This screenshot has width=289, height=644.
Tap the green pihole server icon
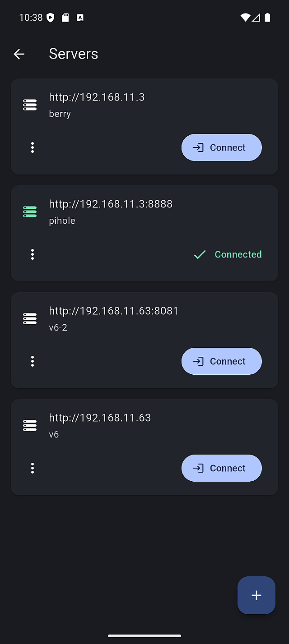[x=30, y=212]
